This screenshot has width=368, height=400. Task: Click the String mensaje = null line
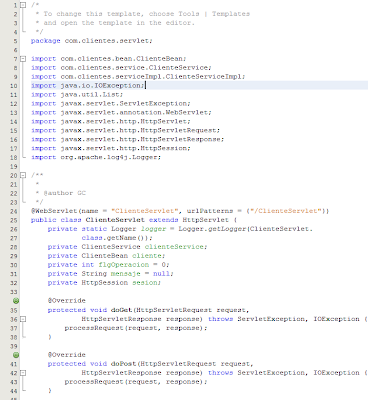(111, 274)
